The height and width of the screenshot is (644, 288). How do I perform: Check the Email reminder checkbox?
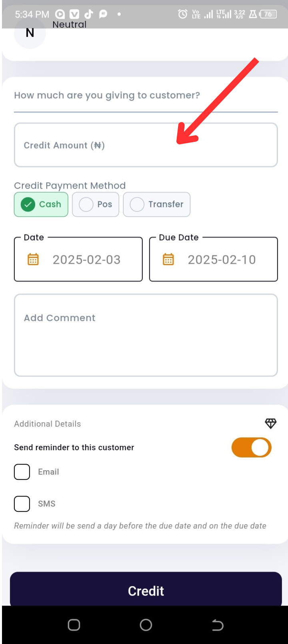22,472
